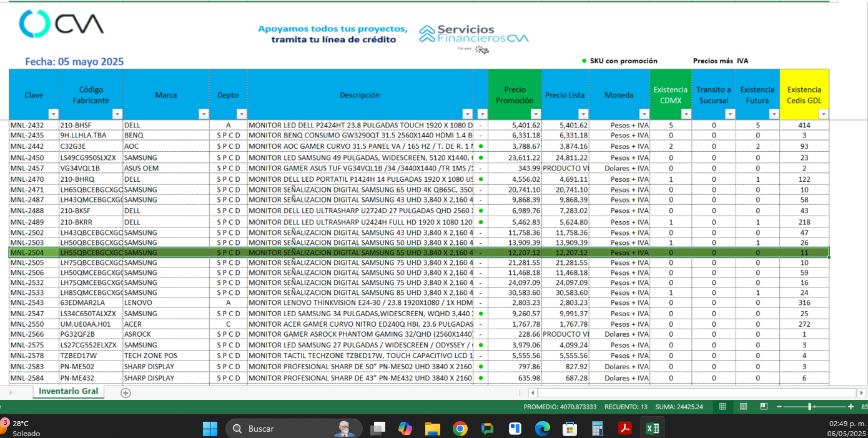This screenshot has height=438, width=868.
Task: Switch to Normal view in status bar
Action: click(x=723, y=407)
